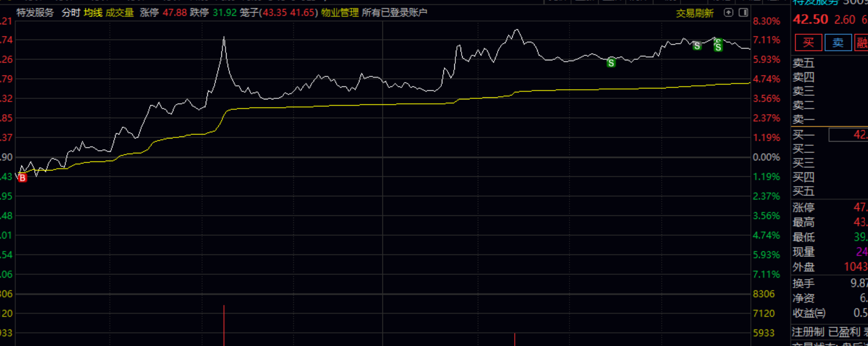Click the 净资 net asset row
The width and height of the screenshot is (868, 346).
tap(829, 298)
